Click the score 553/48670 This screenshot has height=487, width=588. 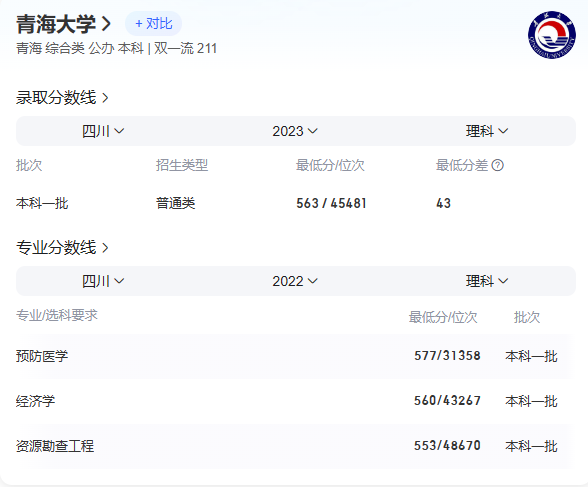447,446
